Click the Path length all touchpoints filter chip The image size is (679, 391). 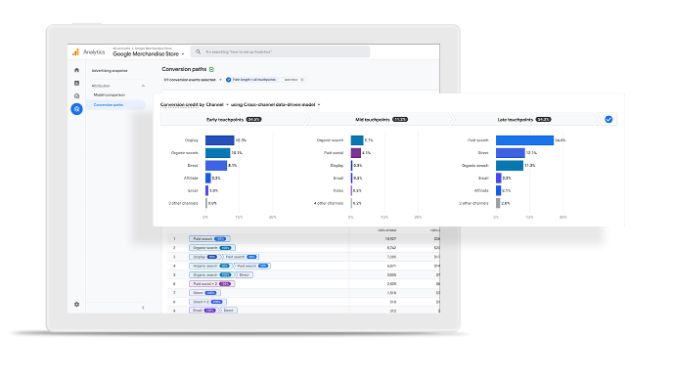point(251,80)
